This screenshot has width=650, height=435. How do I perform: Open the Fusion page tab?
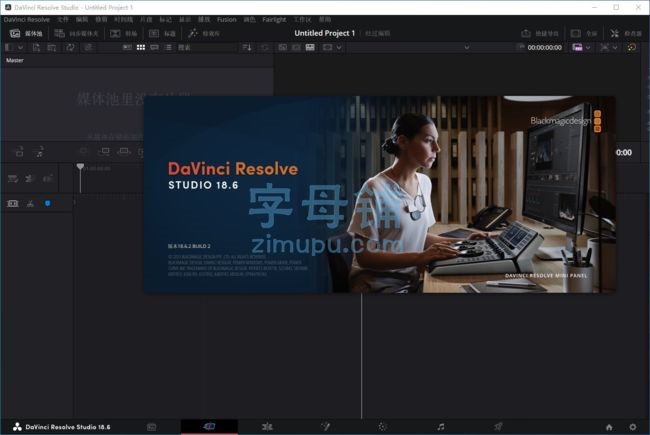click(325, 427)
